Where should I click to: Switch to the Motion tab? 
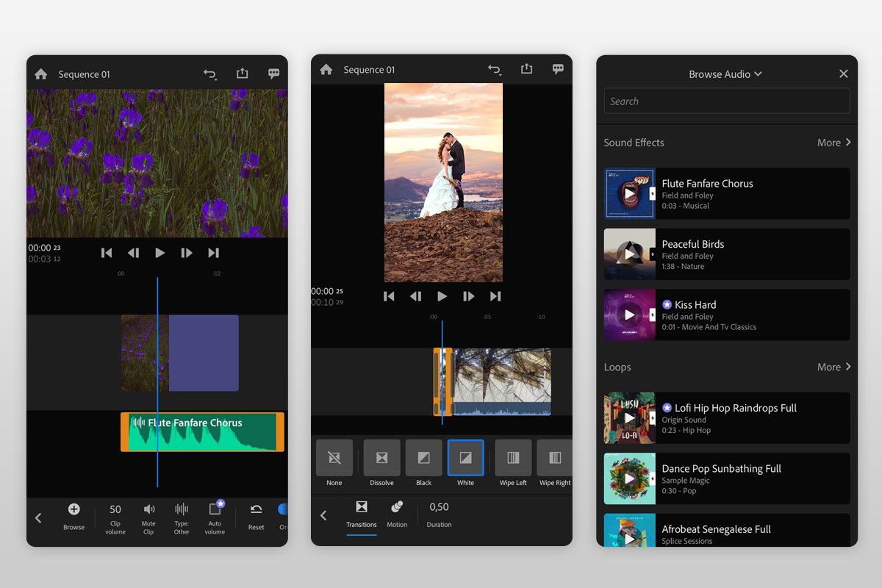tap(397, 514)
